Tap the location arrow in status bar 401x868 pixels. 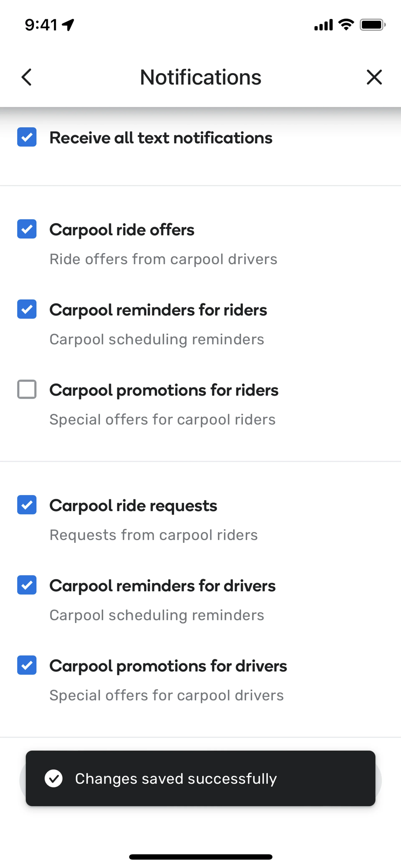[x=69, y=25]
